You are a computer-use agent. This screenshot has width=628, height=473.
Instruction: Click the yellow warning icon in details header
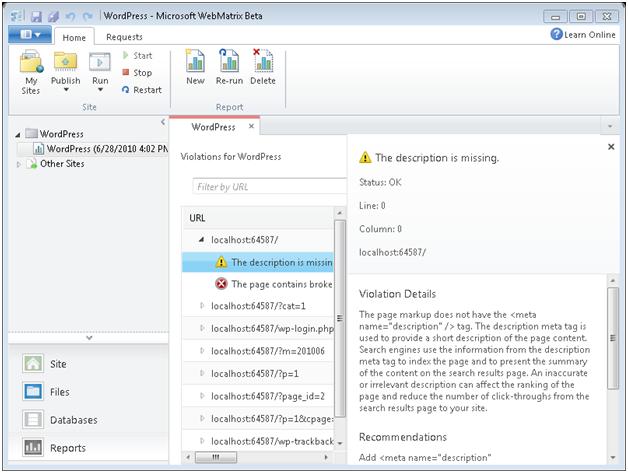[x=365, y=157]
